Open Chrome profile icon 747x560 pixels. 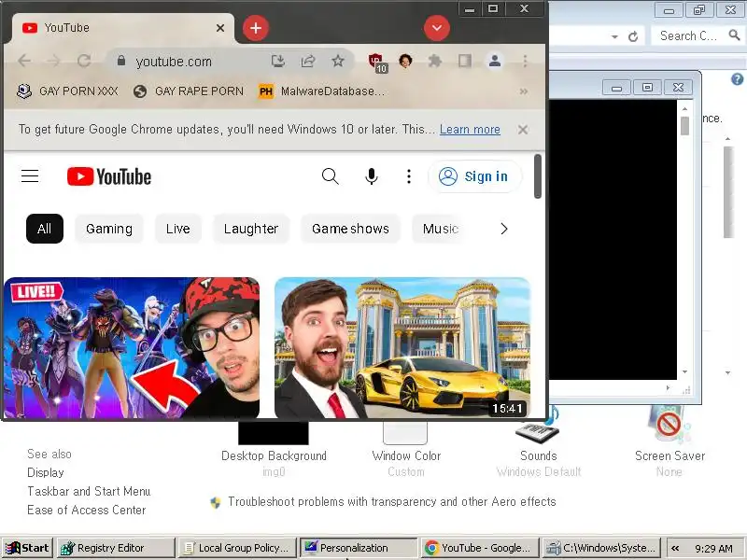point(495,61)
